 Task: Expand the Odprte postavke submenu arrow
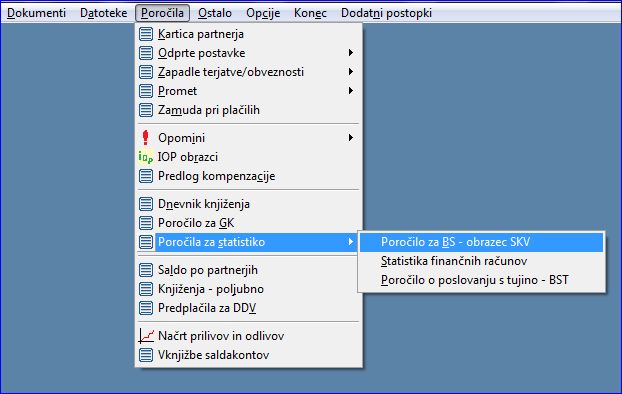click(x=351, y=53)
